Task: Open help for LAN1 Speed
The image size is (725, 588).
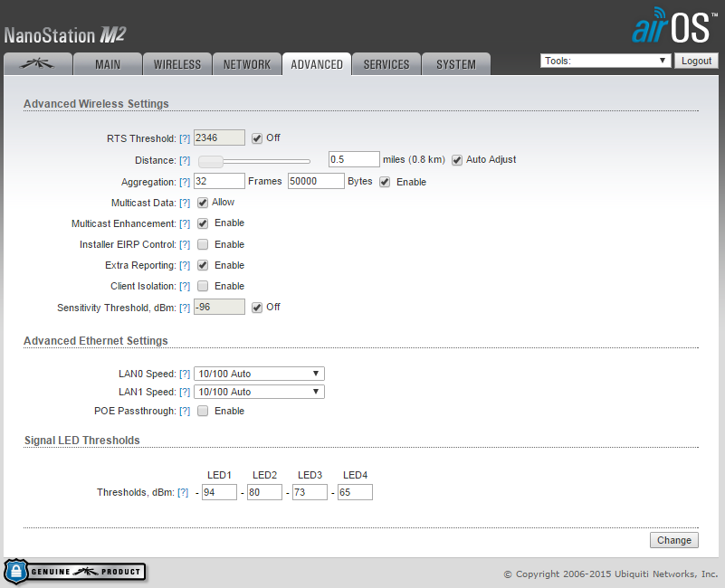Action: pyautogui.click(x=185, y=392)
